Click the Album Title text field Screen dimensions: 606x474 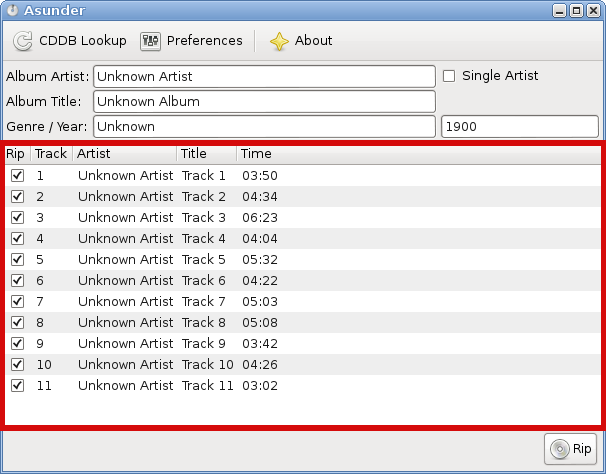point(264,102)
